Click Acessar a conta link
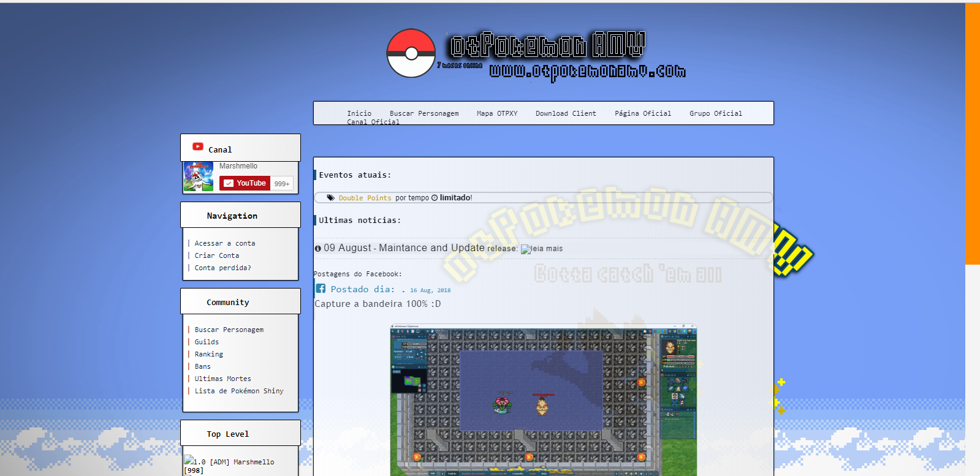Image resolution: width=980 pixels, height=476 pixels. click(225, 243)
